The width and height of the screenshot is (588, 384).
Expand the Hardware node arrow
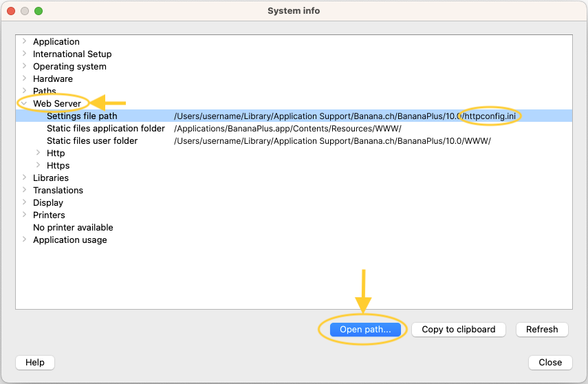tap(25, 79)
